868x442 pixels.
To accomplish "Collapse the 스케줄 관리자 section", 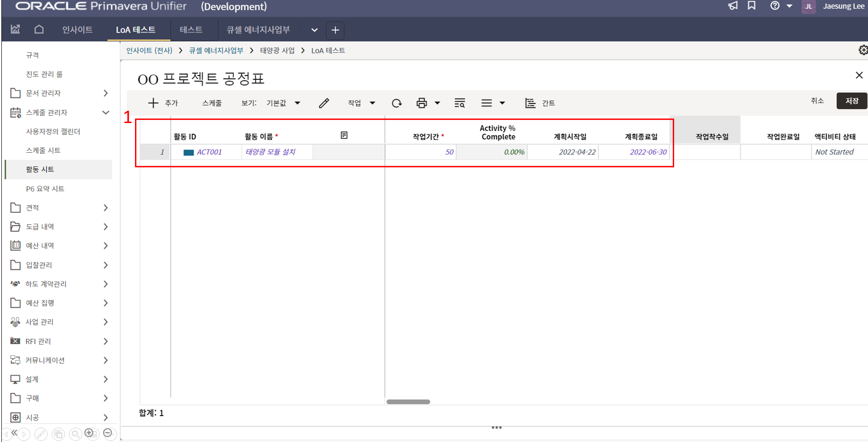I will (105, 112).
